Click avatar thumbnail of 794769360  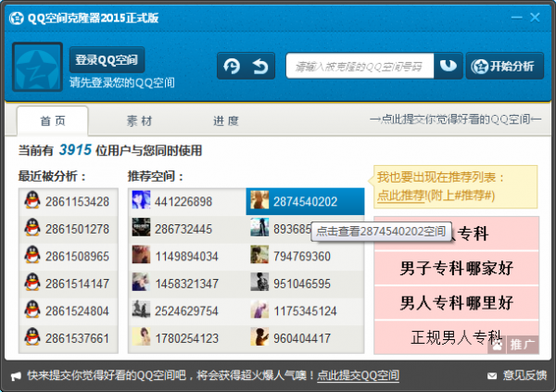[259, 255]
